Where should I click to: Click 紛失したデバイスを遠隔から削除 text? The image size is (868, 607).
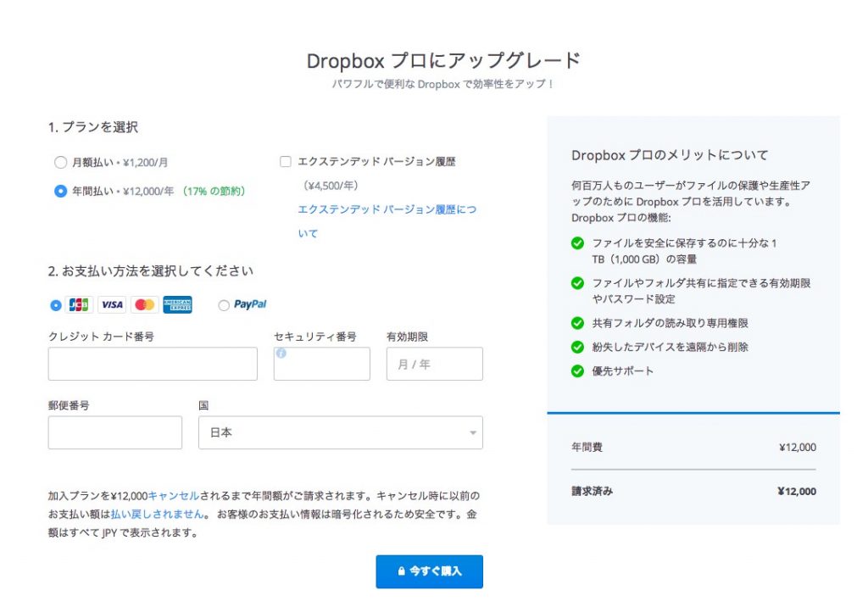pos(670,348)
